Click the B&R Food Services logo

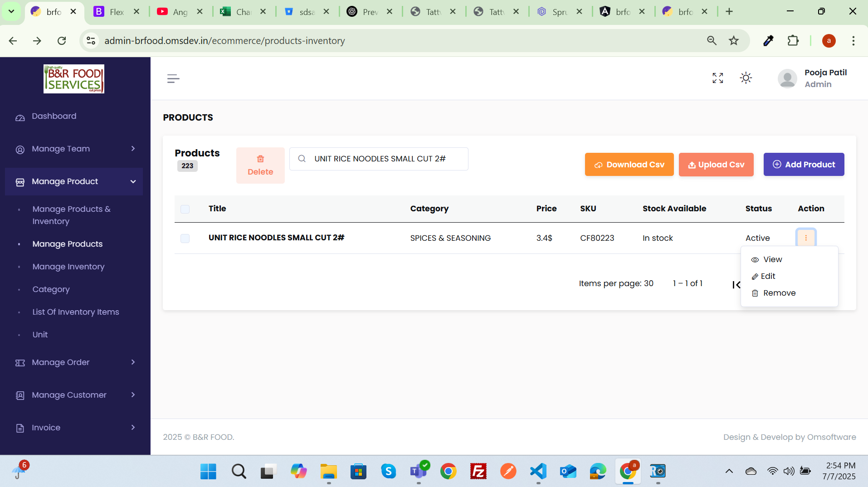(x=74, y=79)
